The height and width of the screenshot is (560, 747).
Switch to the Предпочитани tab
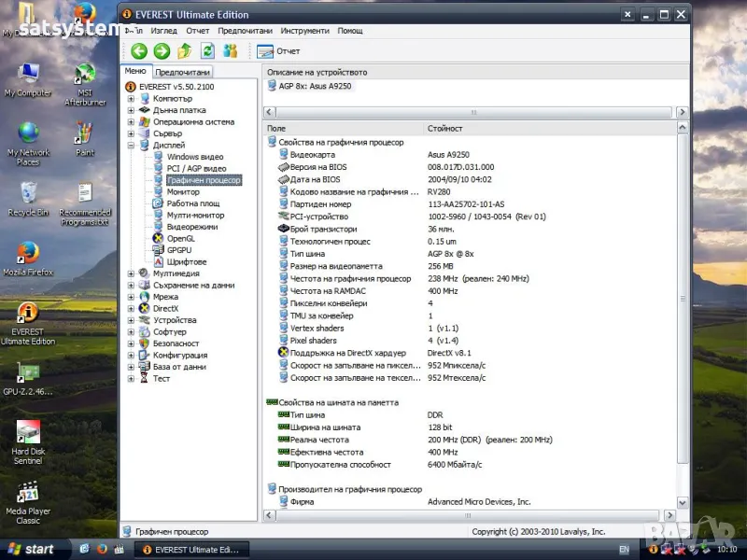(x=182, y=72)
